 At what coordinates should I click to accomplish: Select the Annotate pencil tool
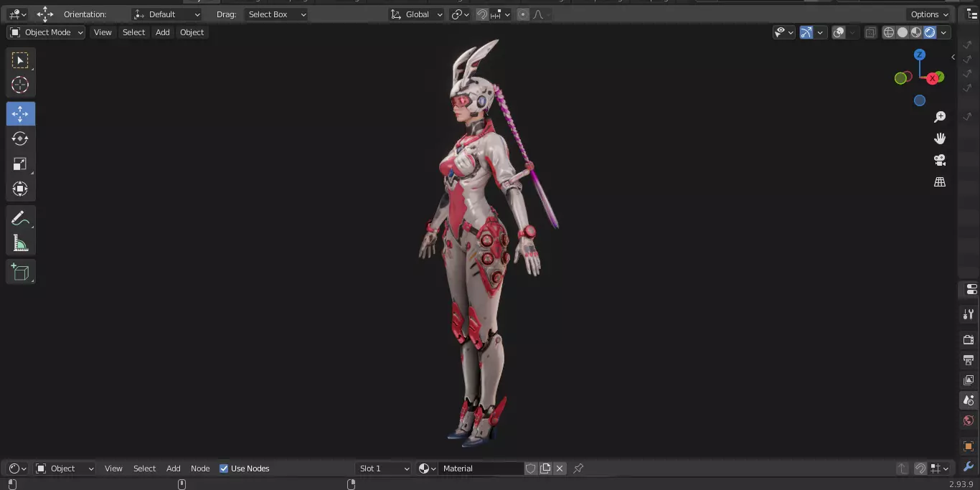(x=20, y=219)
